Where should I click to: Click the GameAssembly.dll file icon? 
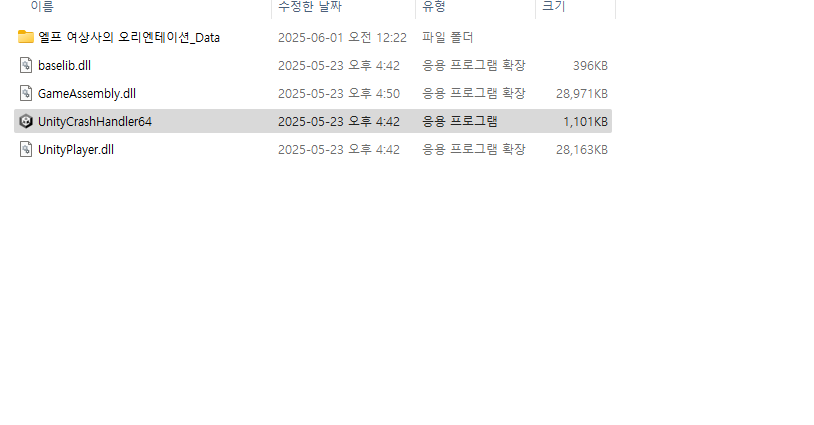click(x=25, y=93)
